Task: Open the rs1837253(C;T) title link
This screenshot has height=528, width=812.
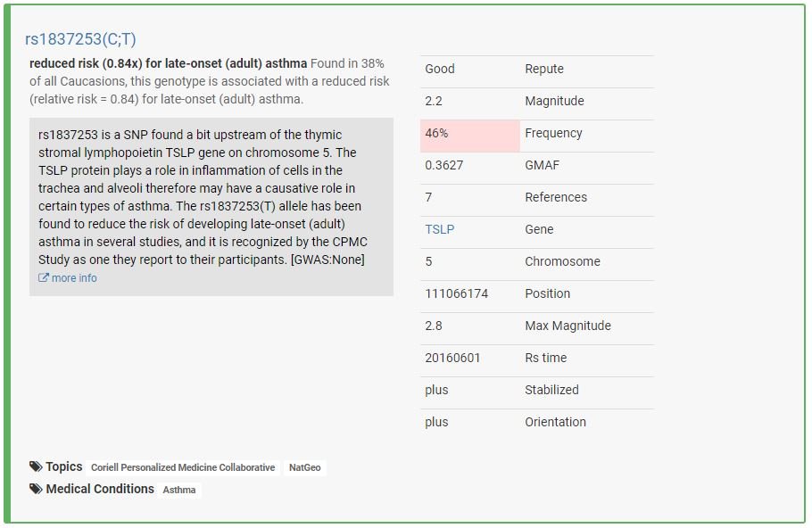Action: pos(80,39)
